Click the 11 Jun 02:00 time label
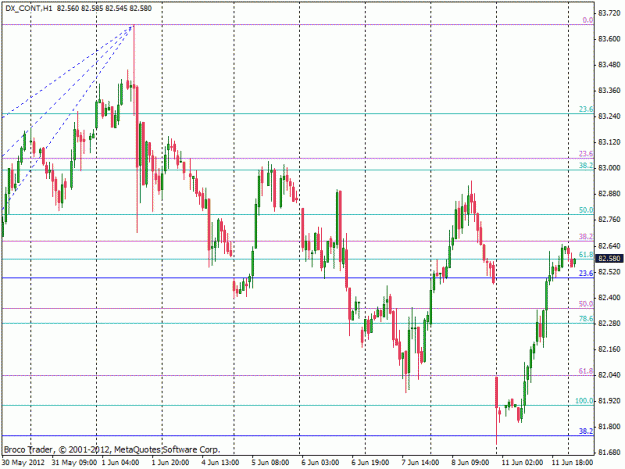Viewport: 625px width, 469px height. [x=522, y=462]
